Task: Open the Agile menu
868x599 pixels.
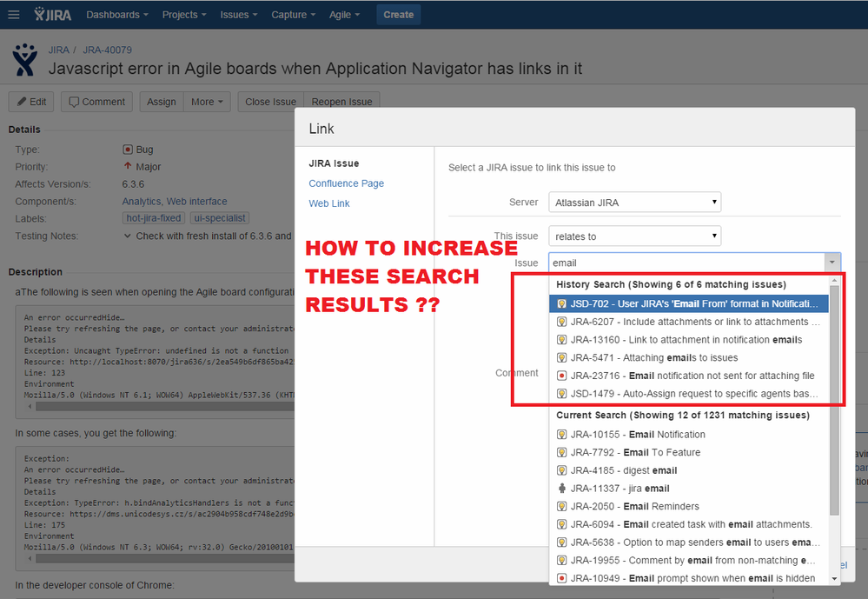Action: tap(344, 15)
